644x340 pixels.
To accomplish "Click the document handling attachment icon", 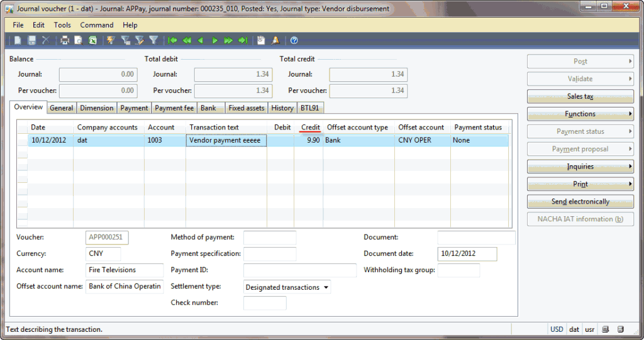I will coord(261,40).
